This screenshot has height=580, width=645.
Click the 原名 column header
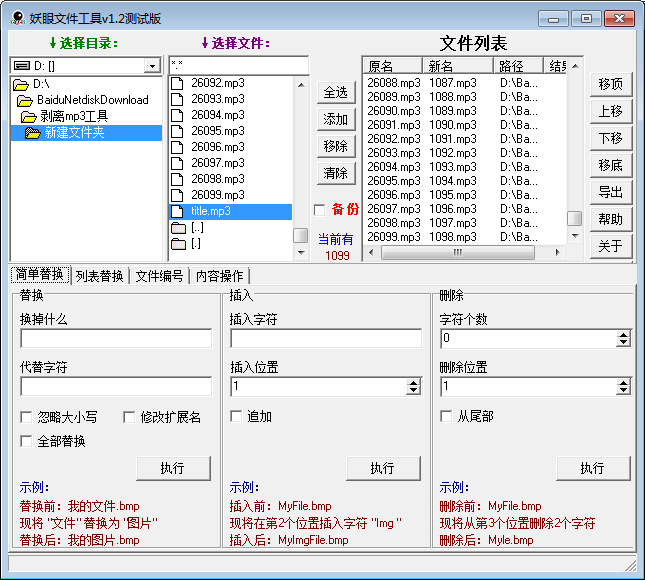coord(393,66)
